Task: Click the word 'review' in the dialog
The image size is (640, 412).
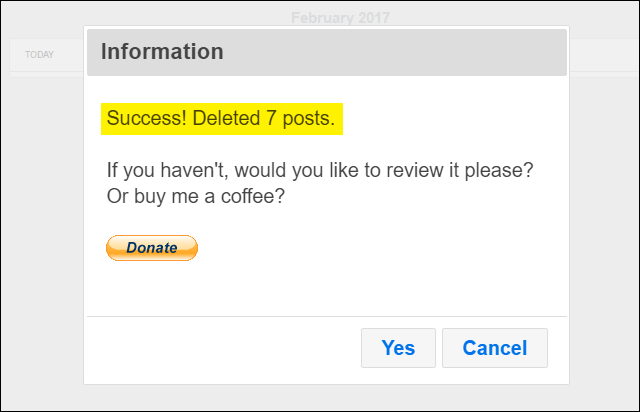Action: click(414, 170)
